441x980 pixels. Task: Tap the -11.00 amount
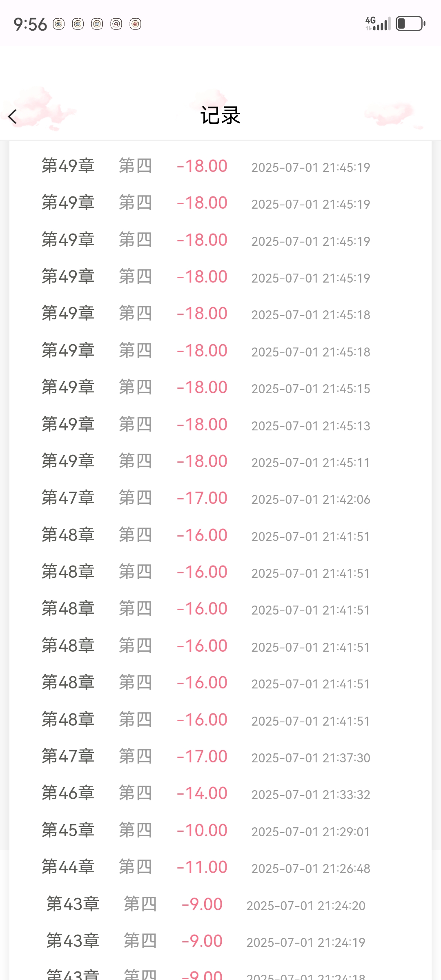point(202,867)
